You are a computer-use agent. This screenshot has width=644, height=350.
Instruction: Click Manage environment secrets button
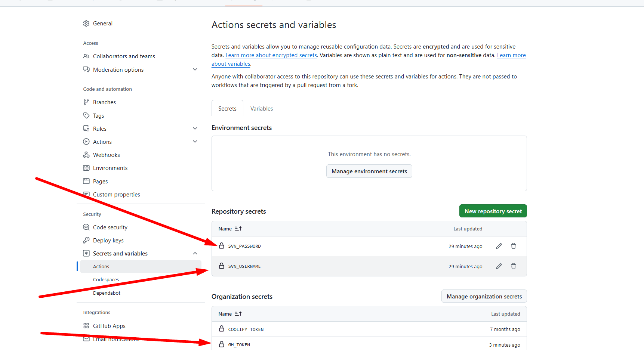tap(369, 171)
